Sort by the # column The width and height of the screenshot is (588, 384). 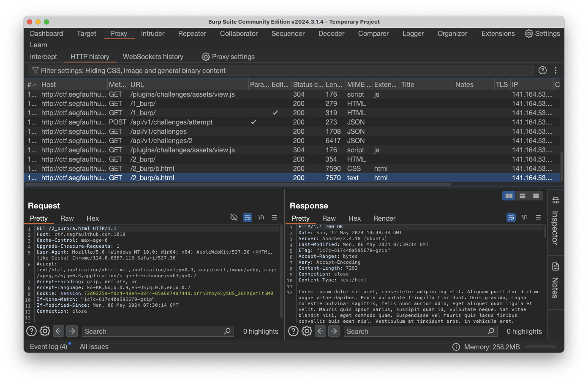pyautogui.click(x=32, y=84)
